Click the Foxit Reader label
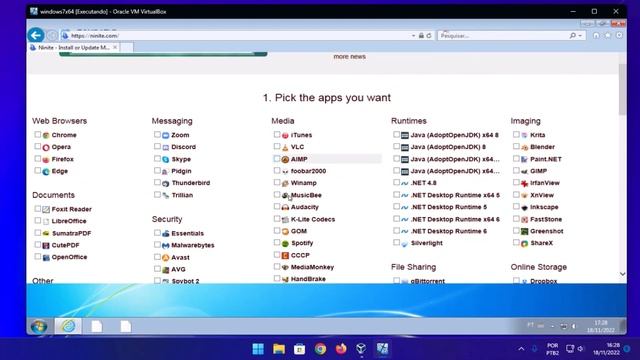Image resolution: width=640 pixels, height=360 pixels. (71, 209)
